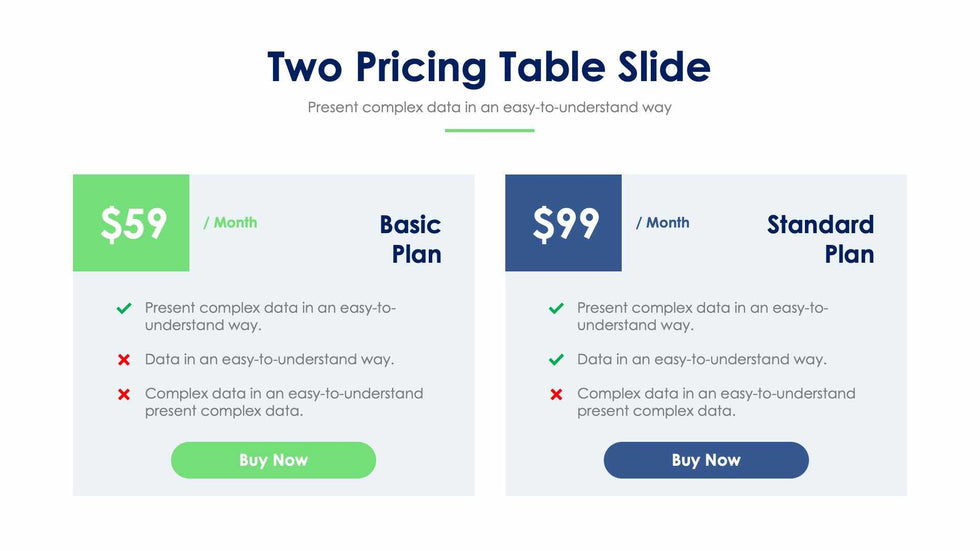Click the blue / Month label
980x551 pixels.
pyautogui.click(x=663, y=223)
